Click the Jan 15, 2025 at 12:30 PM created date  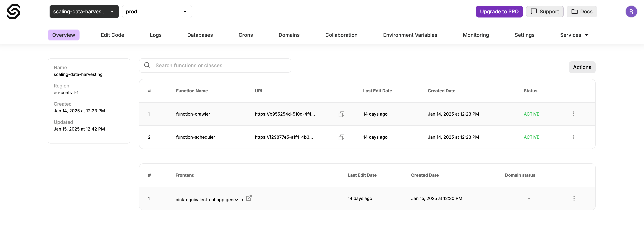tap(436, 199)
